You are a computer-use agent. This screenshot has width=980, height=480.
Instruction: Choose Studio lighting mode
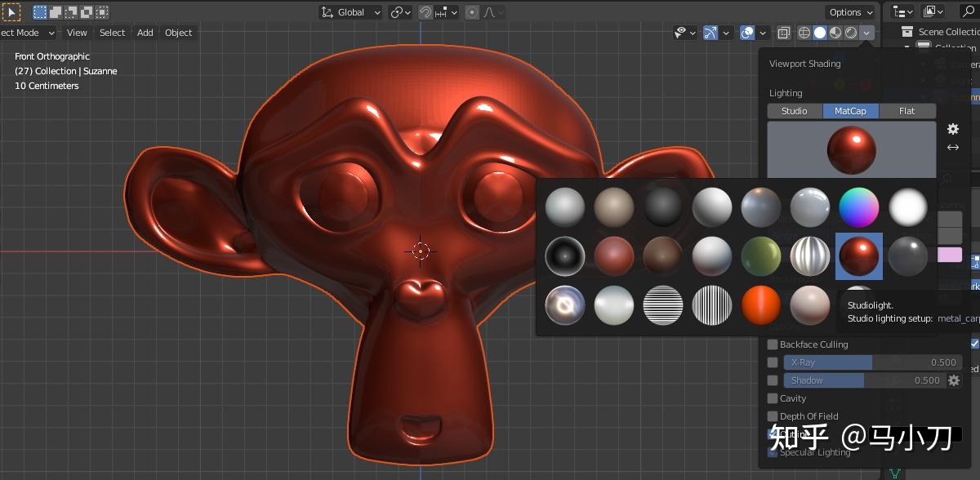coord(795,111)
